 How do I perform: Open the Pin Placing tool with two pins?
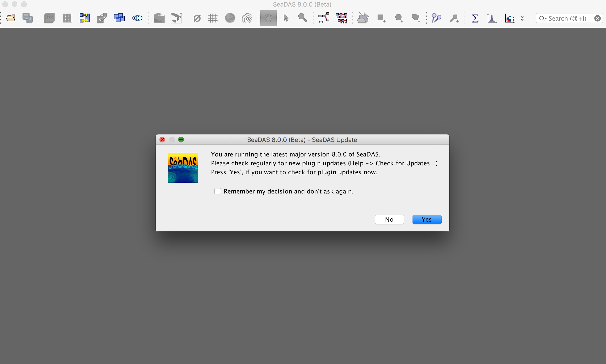point(437,18)
